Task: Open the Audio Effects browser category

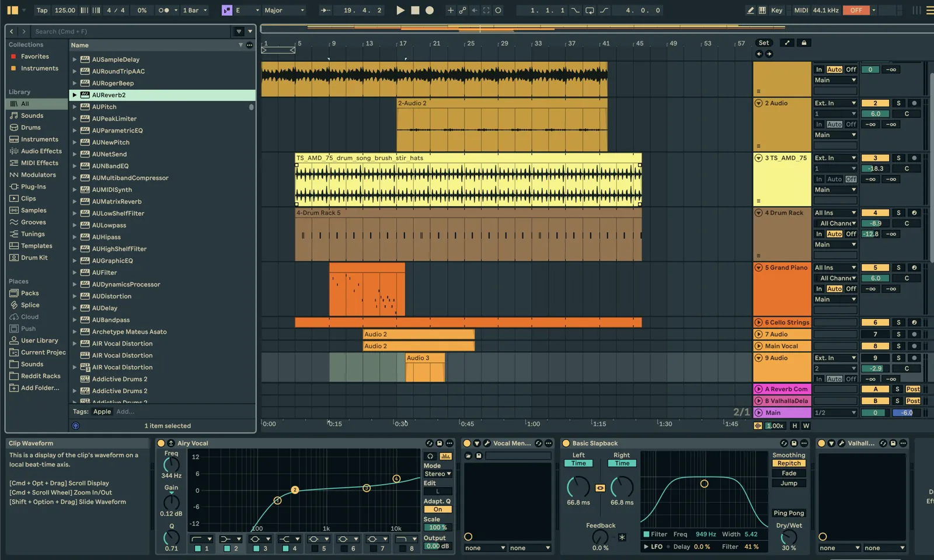Action: (x=41, y=151)
